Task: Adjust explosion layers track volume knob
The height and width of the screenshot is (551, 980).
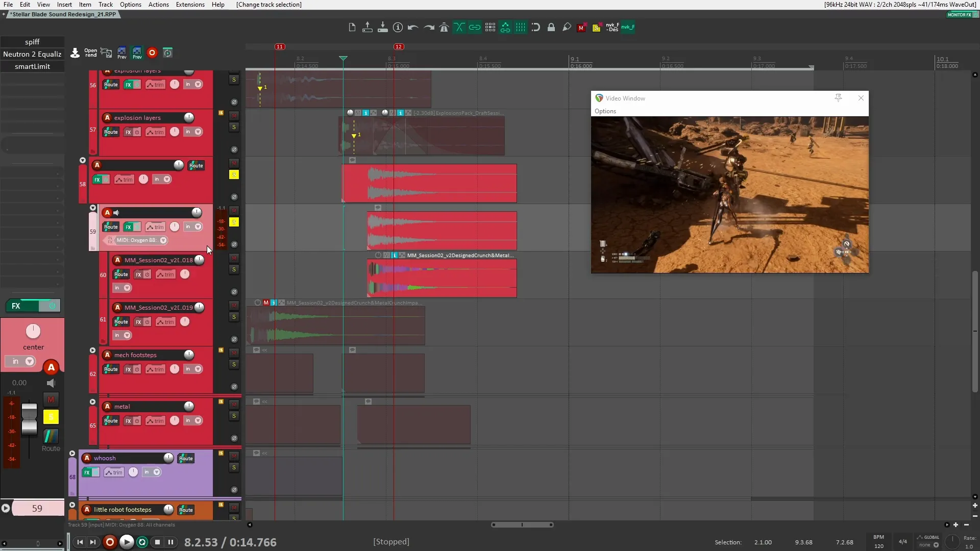Action: 189,118
